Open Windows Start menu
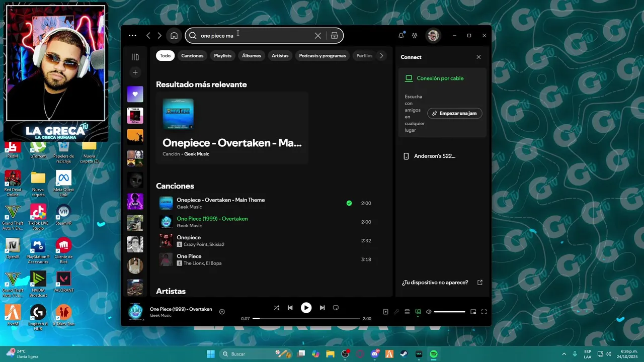Viewport: 644px width, 362px height. [x=211, y=354]
